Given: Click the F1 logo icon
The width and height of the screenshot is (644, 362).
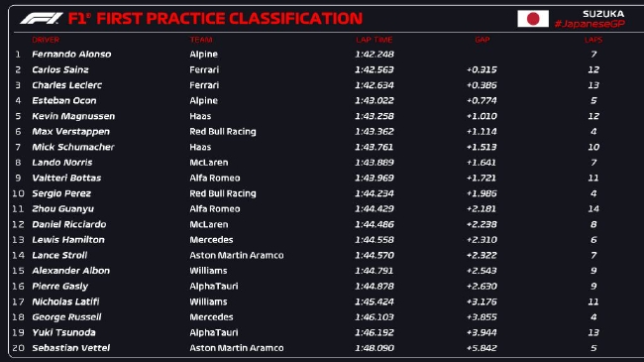Looking at the screenshot, I should (42, 19).
